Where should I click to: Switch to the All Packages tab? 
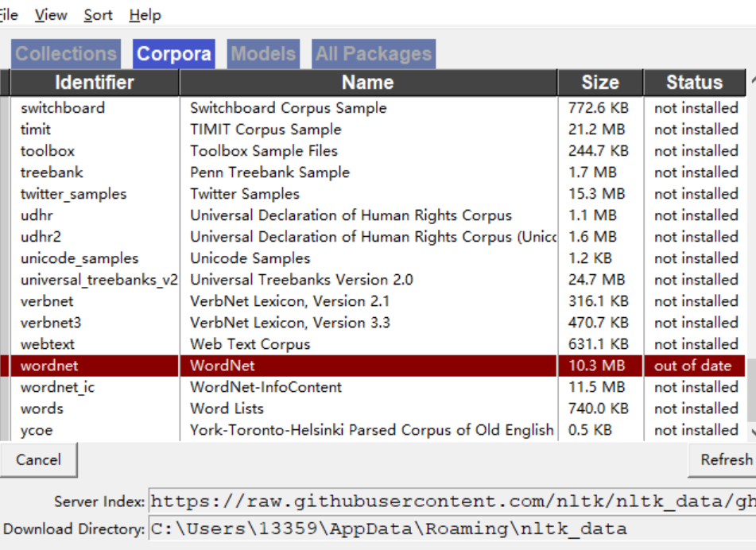373,53
